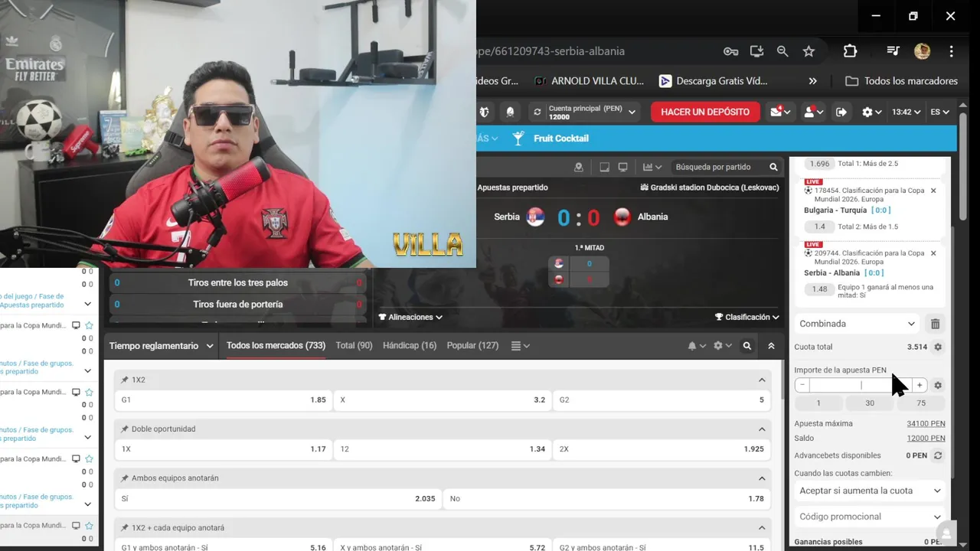Pin the Doble oportunidad market

pyautogui.click(x=125, y=429)
